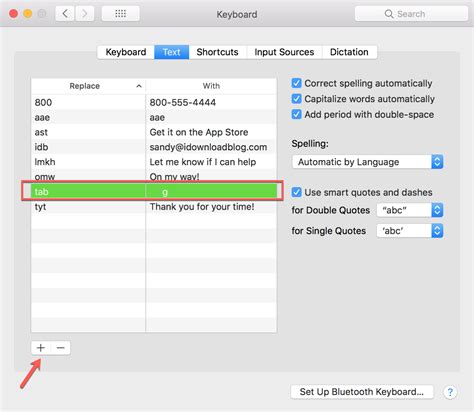This screenshot has width=474, height=412.
Task: Select the omw shortcut row
Action: (154, 177)
